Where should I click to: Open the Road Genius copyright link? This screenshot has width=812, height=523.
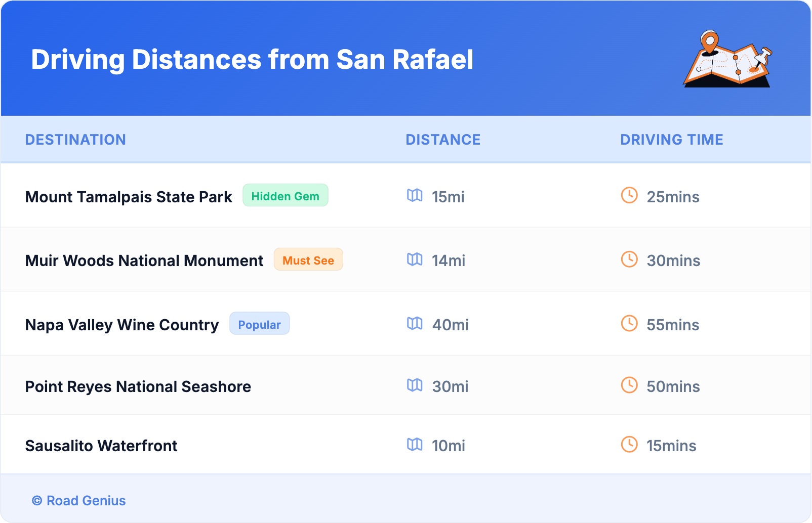pyautogui.click(x=79, y=501)
